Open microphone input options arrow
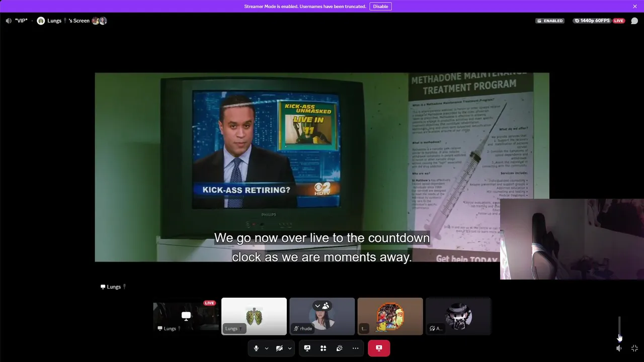This screenshot has width=644, height=362. coord(267,348)
